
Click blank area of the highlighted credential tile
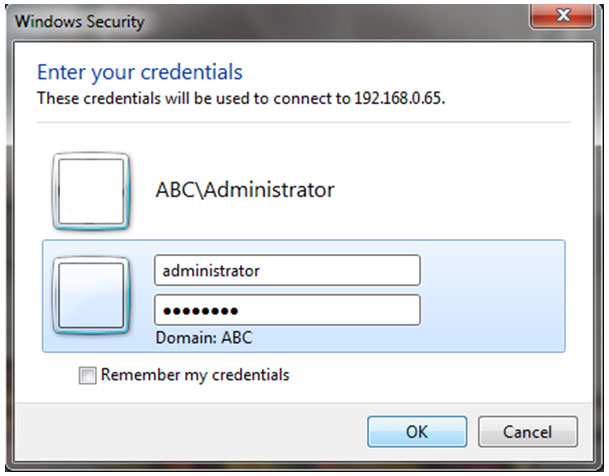pyautogui.click(x=492, y=296)
